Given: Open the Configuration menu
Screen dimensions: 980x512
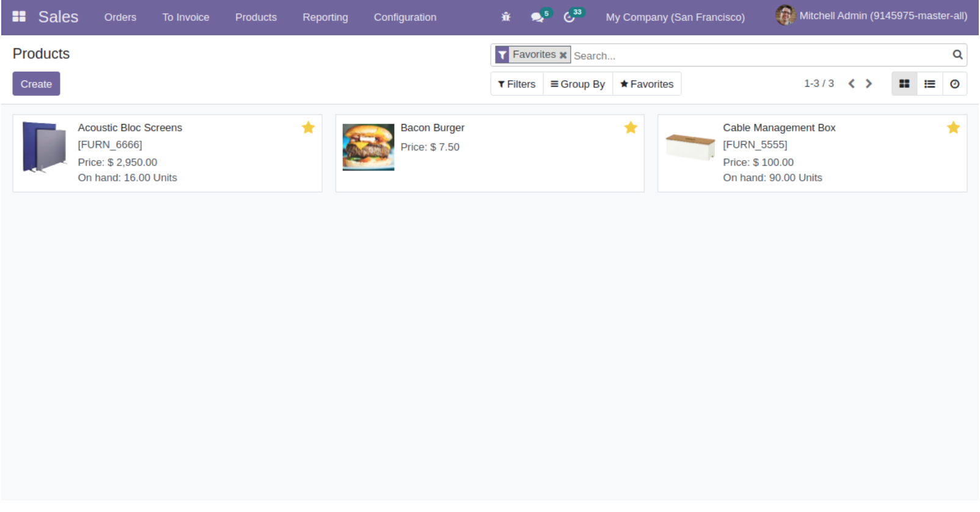Looking at the screenshot, I should click(x=404, y=17).
